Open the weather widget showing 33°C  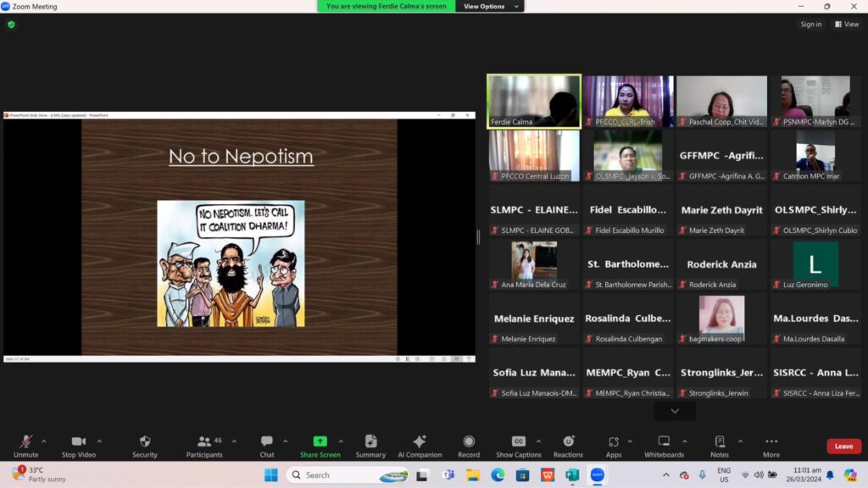(39, 474)
